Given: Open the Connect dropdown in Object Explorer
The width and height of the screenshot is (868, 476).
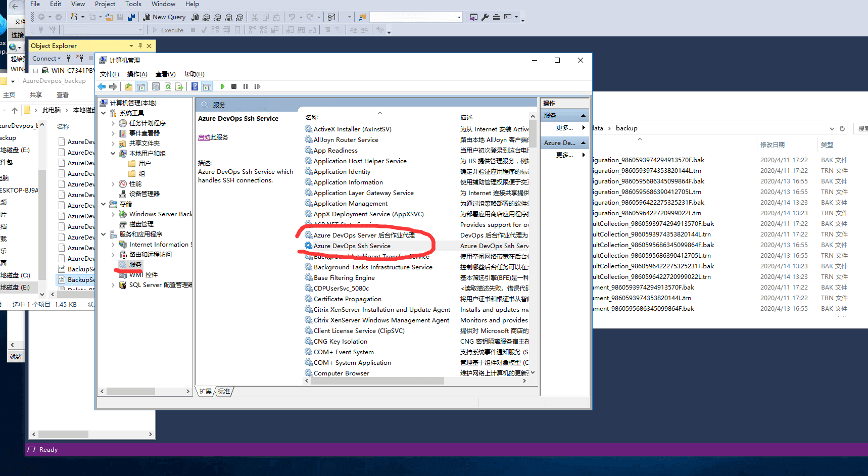Looking at the screenshot, I should click(x=46, y=59).
